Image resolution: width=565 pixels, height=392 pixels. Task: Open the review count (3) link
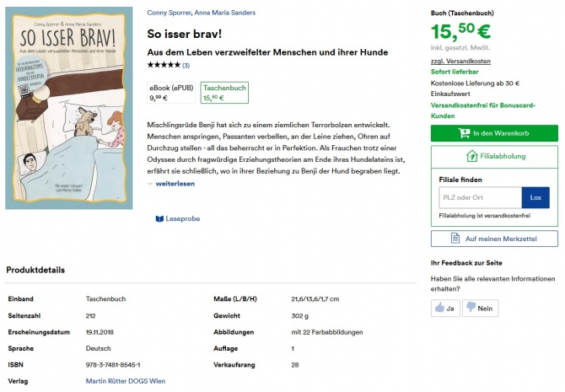click(x=186, y=65)
